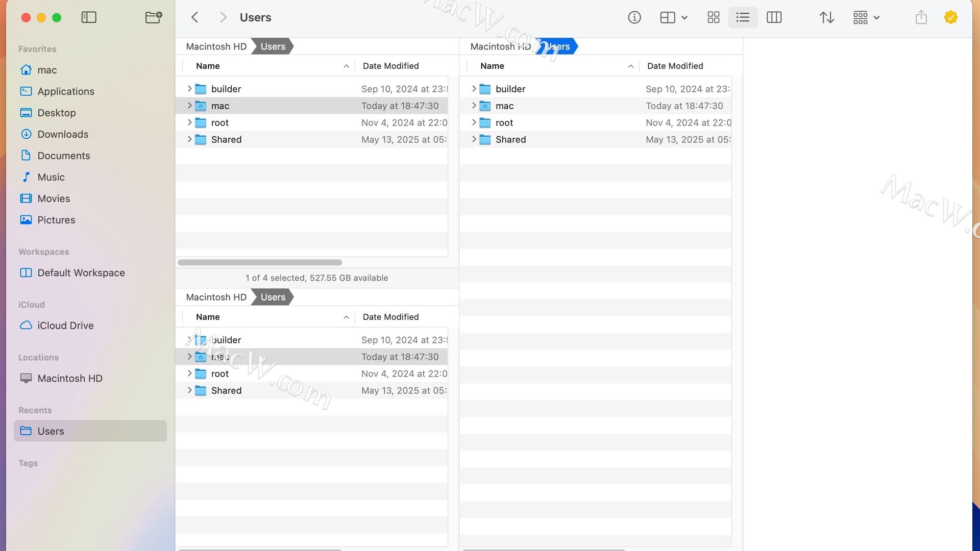Switch to column view mode
Viewport: 980px width, 551px height.
[x=774, y=17]
